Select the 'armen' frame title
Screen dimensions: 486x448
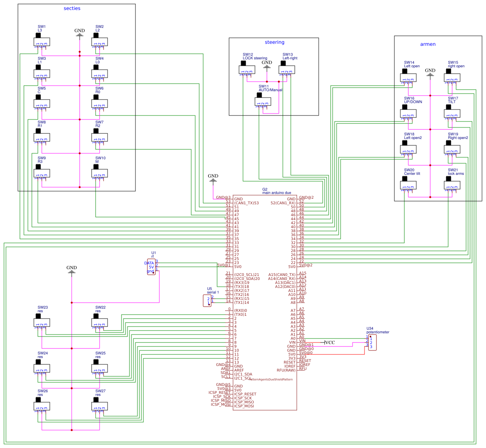coord(428,44)
